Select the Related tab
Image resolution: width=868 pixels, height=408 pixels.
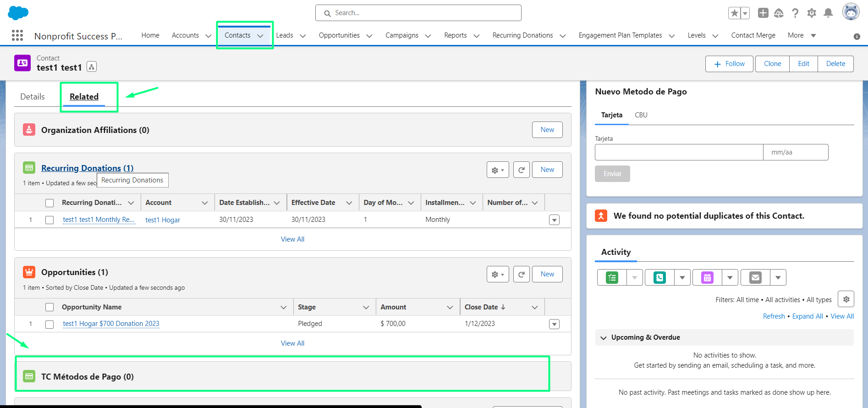tap(84, 97)
